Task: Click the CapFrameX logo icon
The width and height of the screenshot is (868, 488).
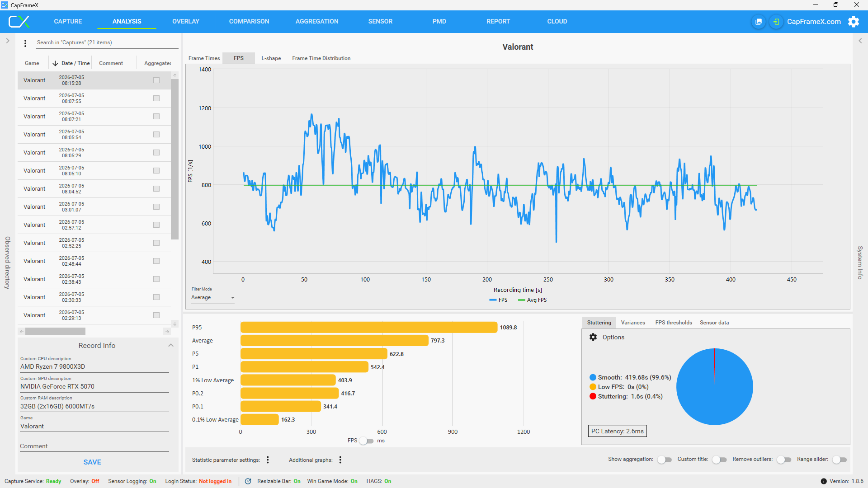Action: (19, 21)
